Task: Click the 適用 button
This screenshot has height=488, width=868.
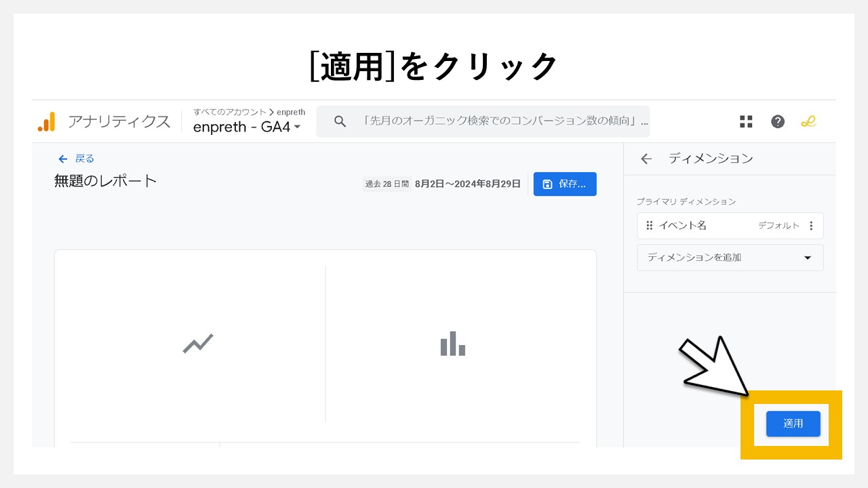Action: pos(793,423)
